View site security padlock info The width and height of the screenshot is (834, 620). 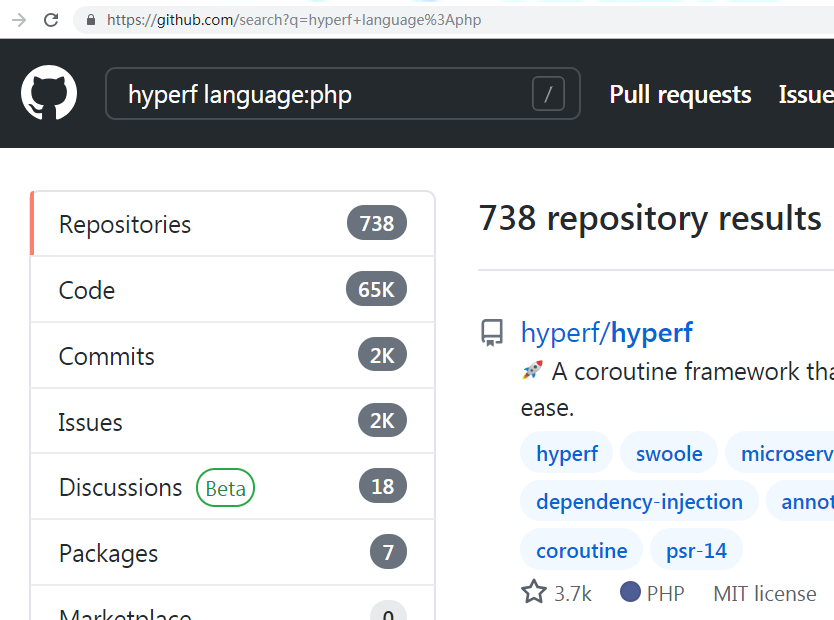pos(91,20)
